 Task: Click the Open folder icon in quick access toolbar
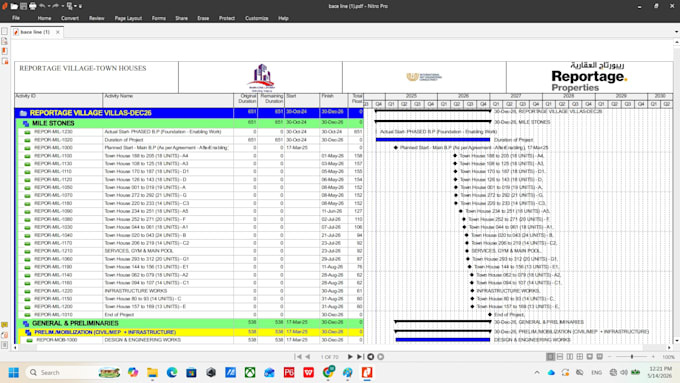14,6
